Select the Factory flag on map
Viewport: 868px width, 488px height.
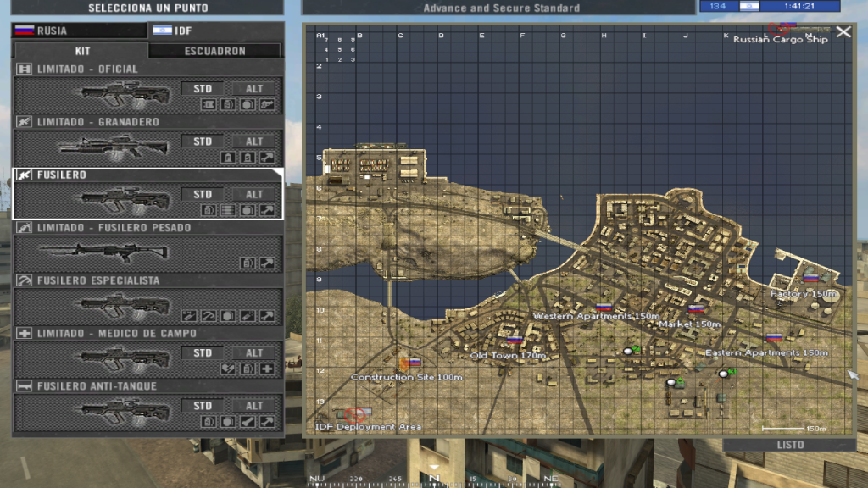tap(811, 278)
